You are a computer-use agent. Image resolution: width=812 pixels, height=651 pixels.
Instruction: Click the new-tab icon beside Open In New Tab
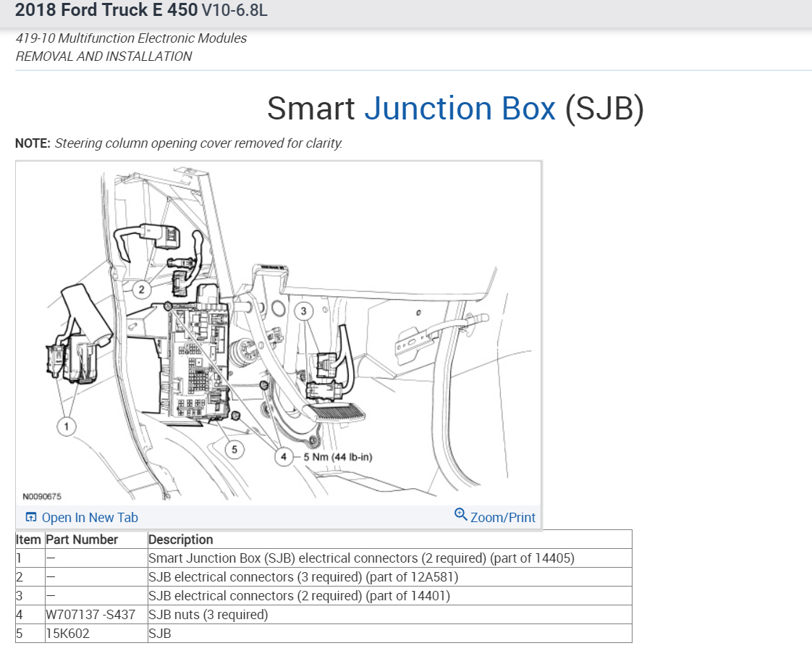pos(31,517)
